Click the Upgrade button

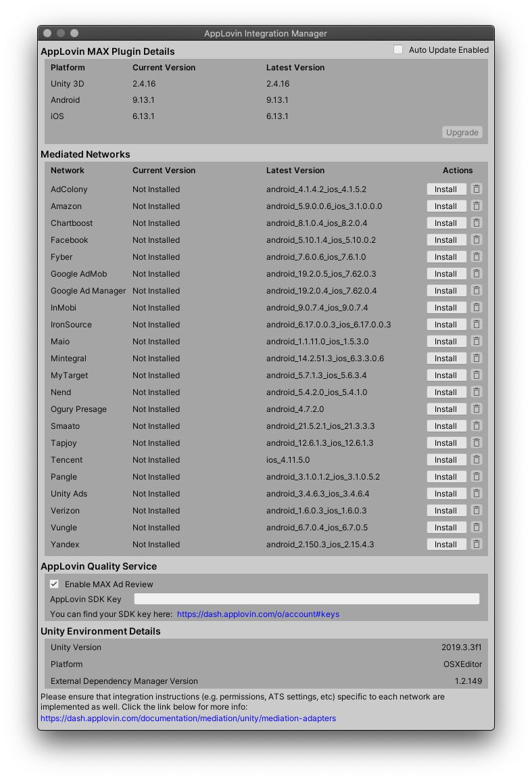(462, 133)
